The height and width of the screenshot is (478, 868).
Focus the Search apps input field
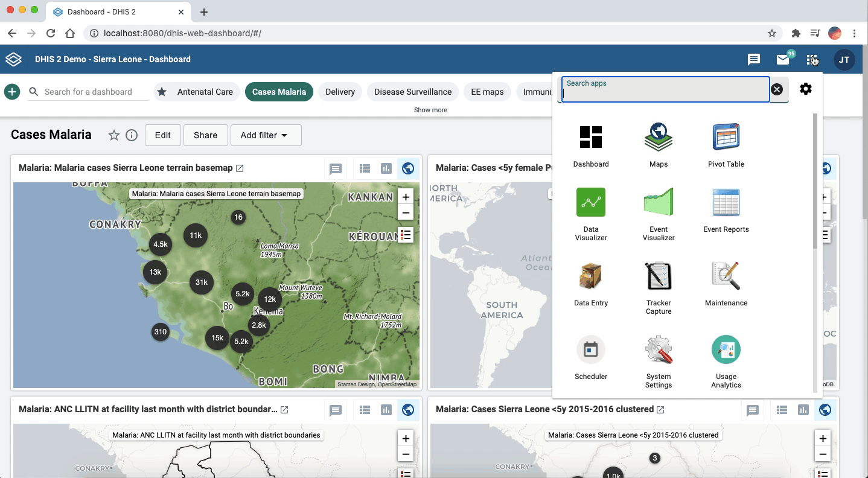click(665, 92)
